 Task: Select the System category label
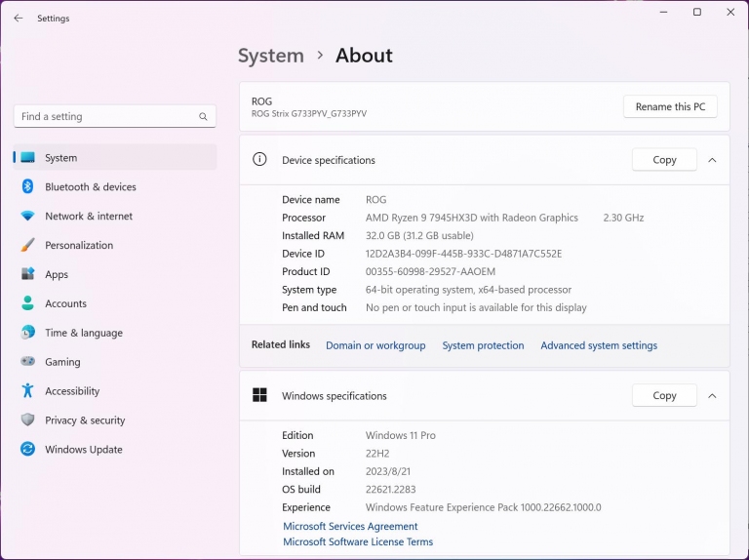pyautogui.click(x=60, y=158)
